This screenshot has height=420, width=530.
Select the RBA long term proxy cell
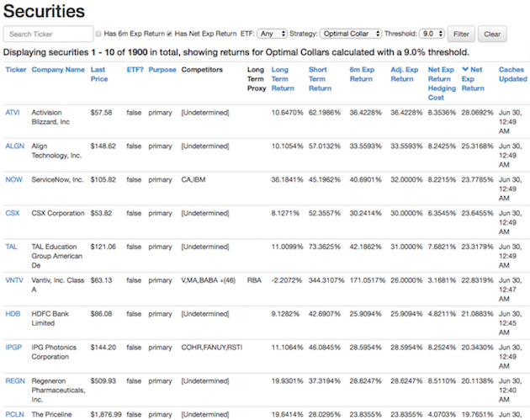254,280
